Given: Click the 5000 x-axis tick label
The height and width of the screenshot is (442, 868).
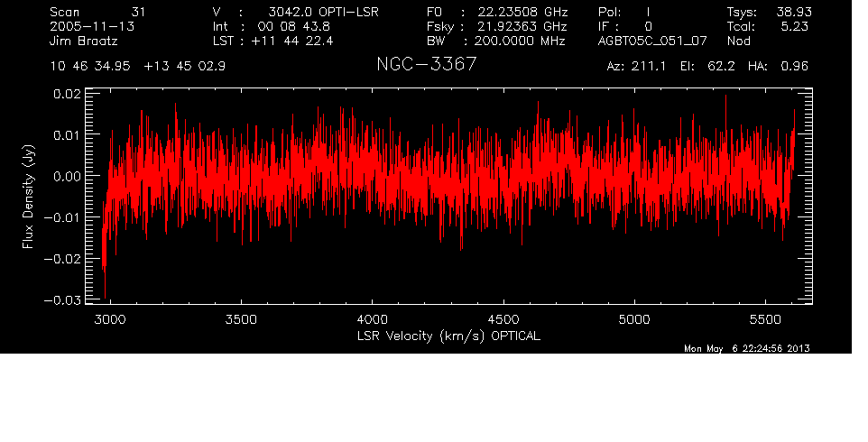Looking at the screenshot, I should pyautogui.click(x=634, y=319).
